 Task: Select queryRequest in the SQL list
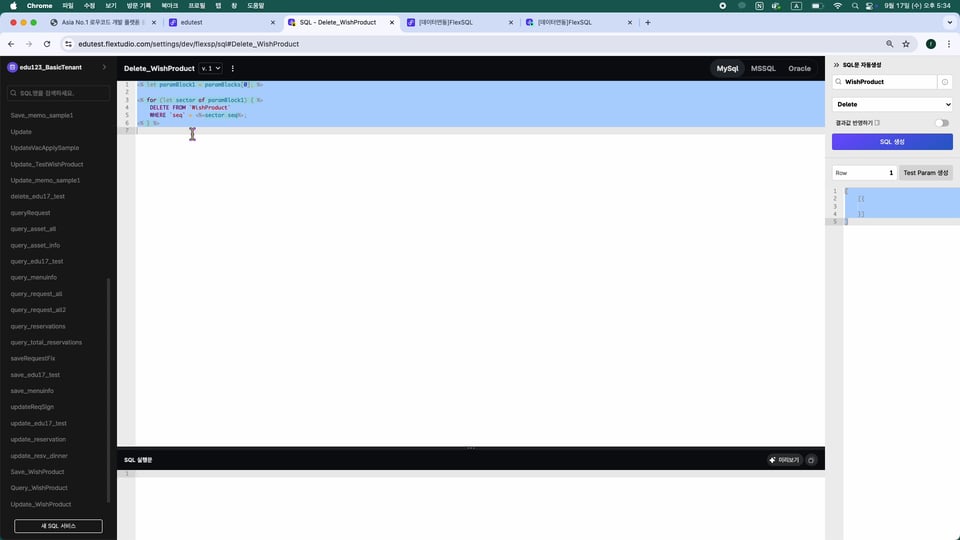click(x=30, y=213)
